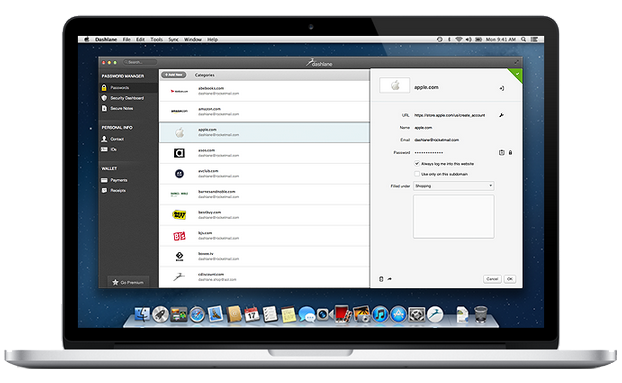Enable Use only on this subdomain

pyautogui.click(x=417, y=174)
